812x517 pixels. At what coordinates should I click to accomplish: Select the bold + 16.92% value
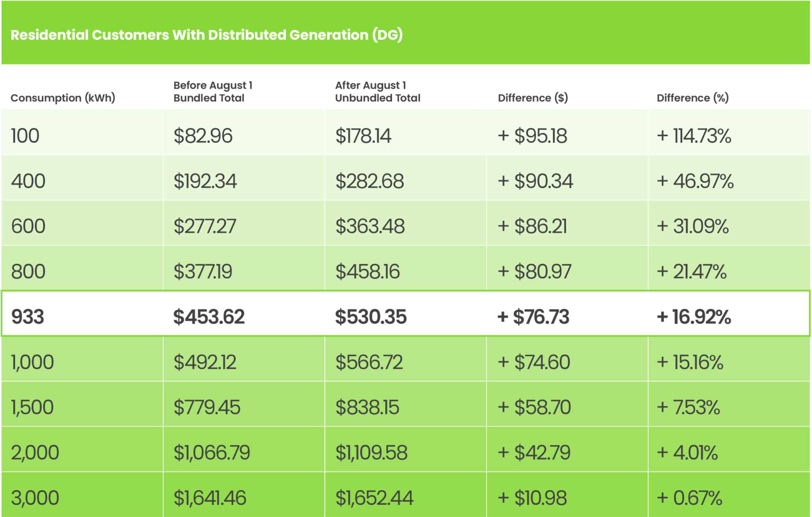(694, 317)
